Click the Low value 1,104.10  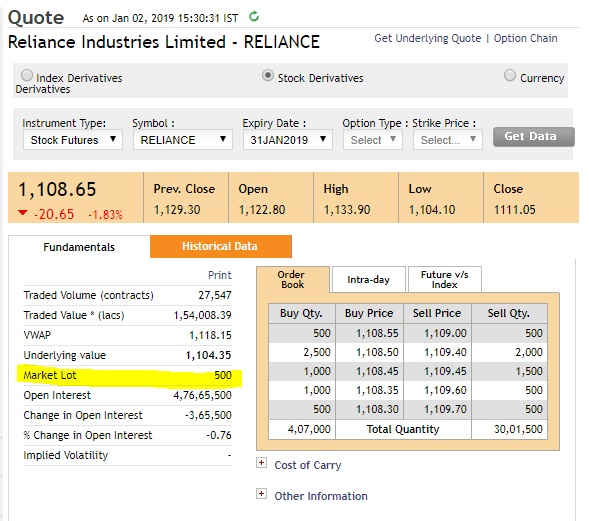click(x=432, y=210)
